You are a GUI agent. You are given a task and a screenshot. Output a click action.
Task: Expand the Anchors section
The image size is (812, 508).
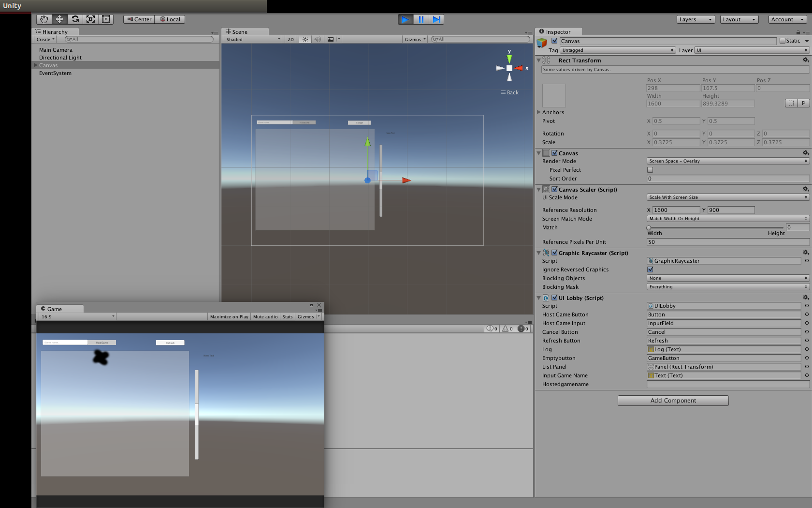[539, 112]
